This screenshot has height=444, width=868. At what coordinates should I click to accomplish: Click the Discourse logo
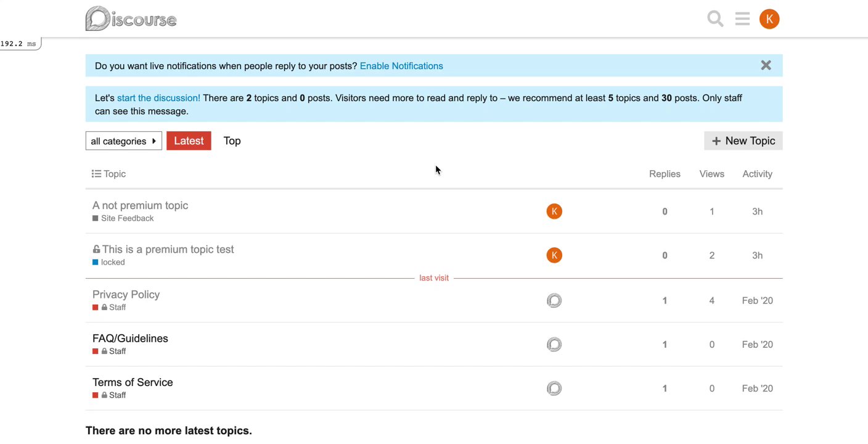tap(131, 19)
